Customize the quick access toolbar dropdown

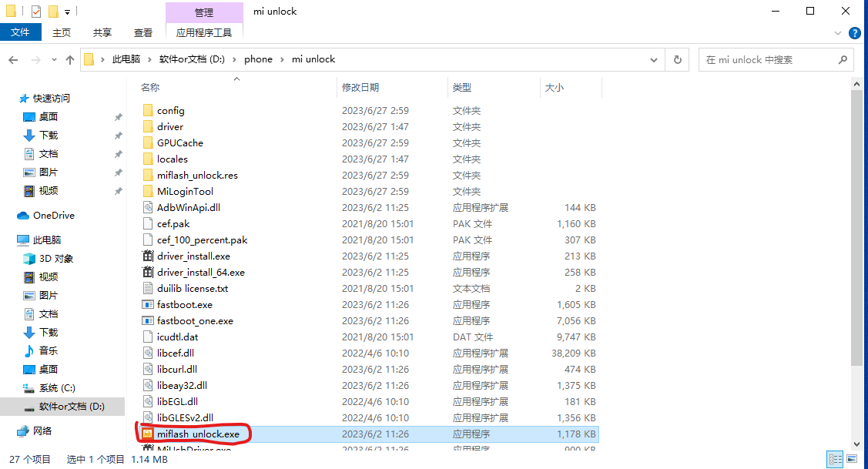67,12
